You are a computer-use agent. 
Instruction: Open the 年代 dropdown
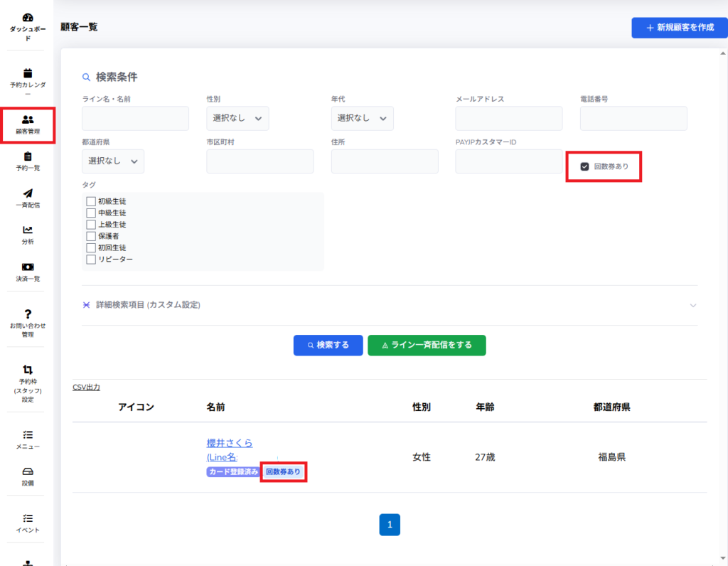(362, 118)
